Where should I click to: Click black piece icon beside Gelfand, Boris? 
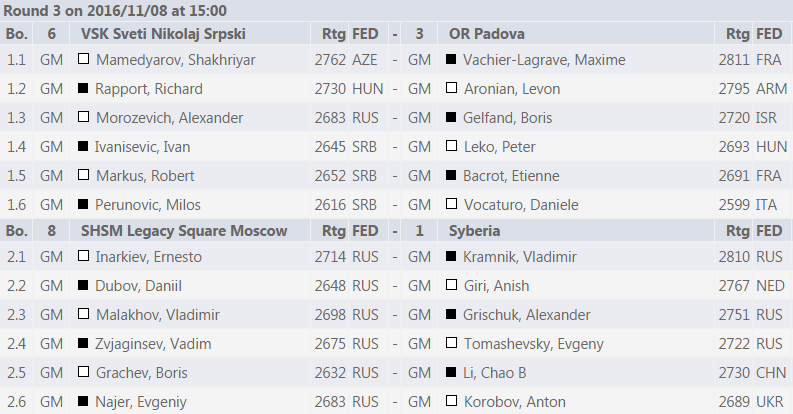454,118
